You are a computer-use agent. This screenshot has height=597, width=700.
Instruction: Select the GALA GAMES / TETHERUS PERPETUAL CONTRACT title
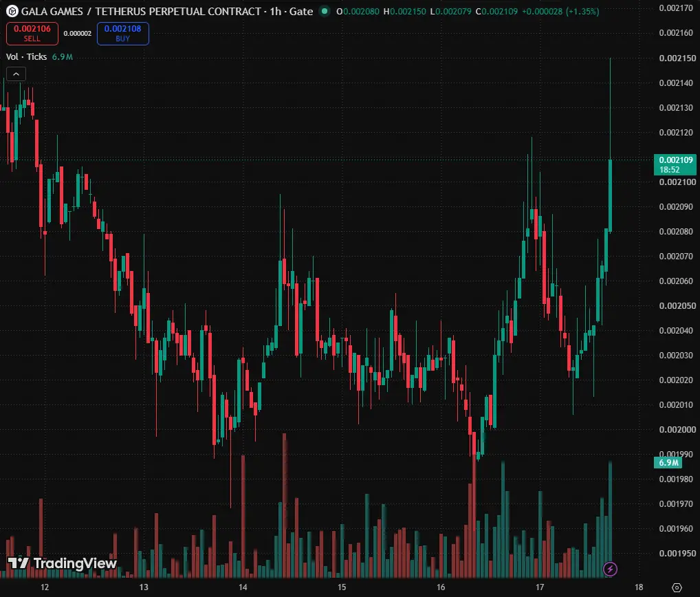(x=141, y=11)
